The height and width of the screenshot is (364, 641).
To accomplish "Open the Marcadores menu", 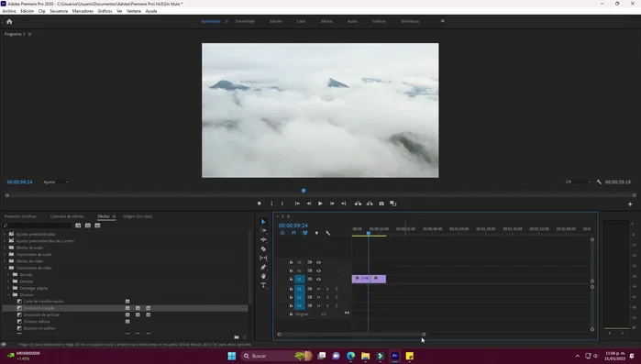I will point(83,11).
